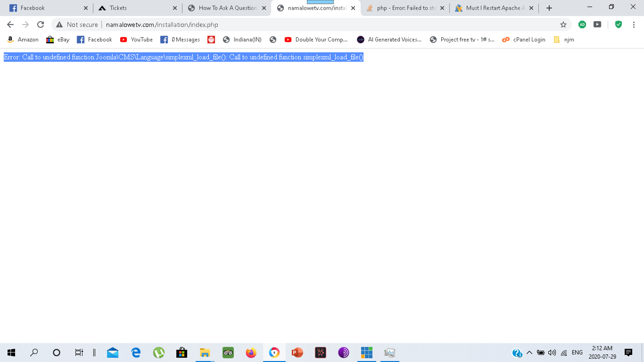View site info via Not secure warning
644x362 pixels.
(77, 25)
